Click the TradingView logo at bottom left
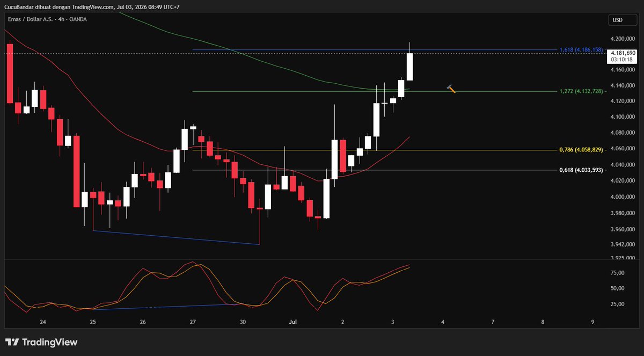 coord(41,342)
